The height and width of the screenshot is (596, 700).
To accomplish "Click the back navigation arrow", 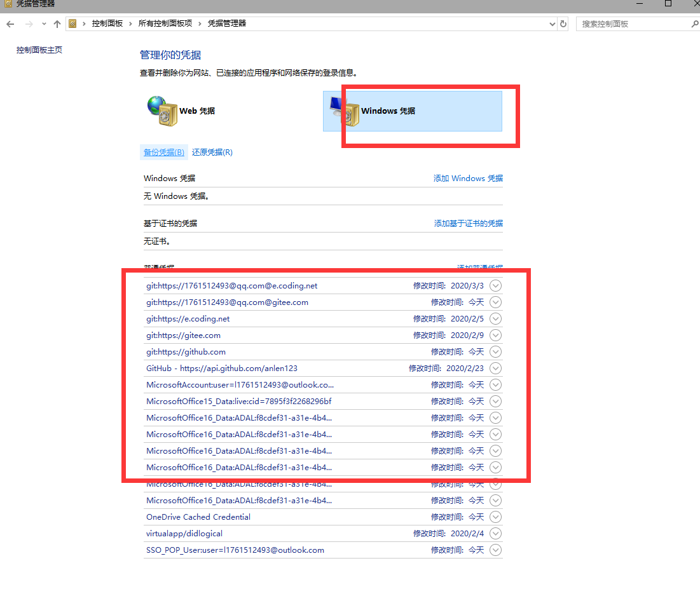I will (x=10, y=24).
